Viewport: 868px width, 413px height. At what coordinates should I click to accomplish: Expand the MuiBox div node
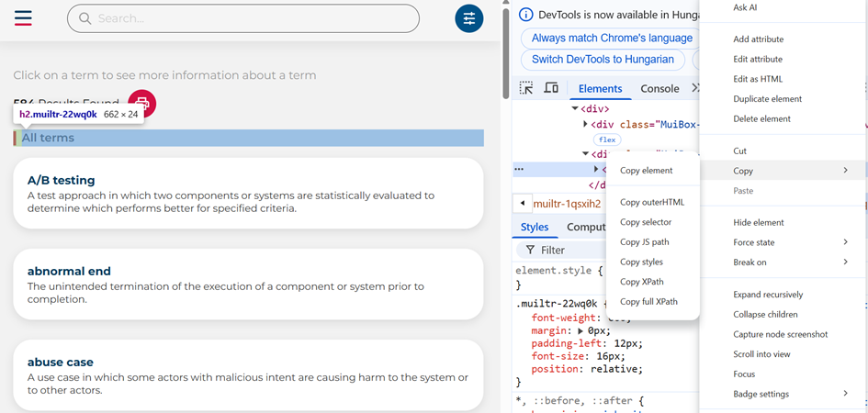click(586, 124)
